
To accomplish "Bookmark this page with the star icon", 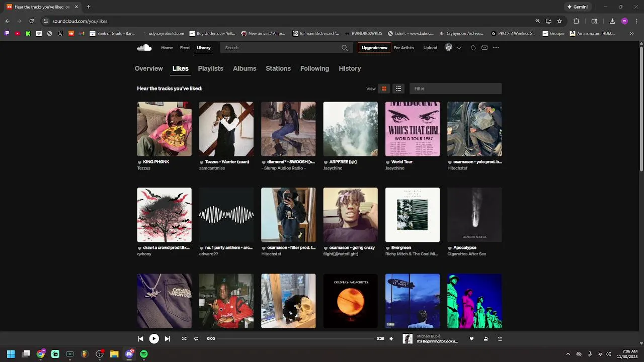I will pyautogui.click(x=559, y=21).
